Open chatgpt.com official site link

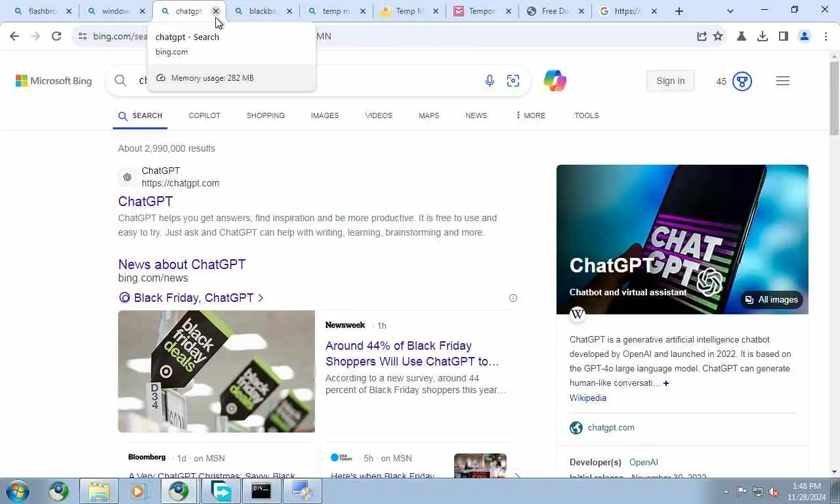pyautogui.click(x=611, y=428)
